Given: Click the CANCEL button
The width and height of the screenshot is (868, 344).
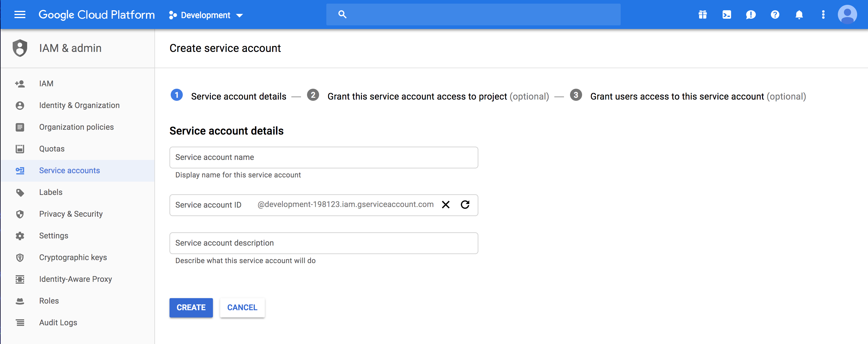Looking at the screenshot, I should click(242, 307).
